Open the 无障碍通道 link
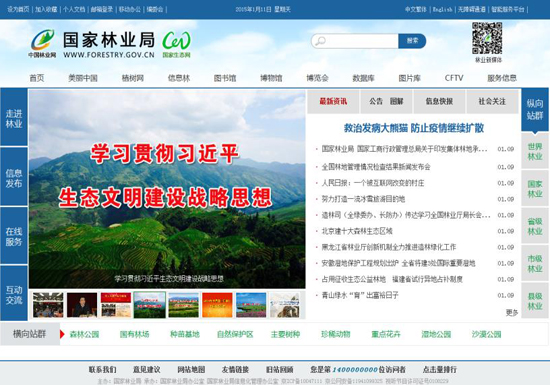 point(472,9)
